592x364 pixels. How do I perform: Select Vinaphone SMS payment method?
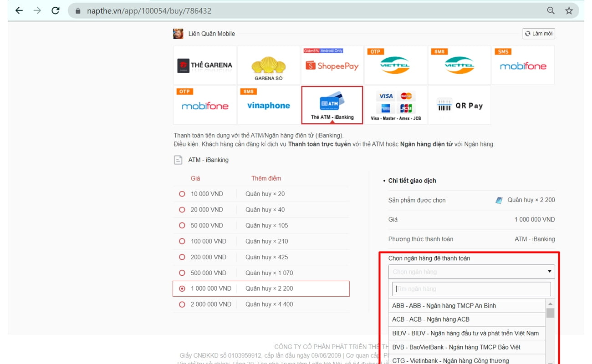point(269,105)
